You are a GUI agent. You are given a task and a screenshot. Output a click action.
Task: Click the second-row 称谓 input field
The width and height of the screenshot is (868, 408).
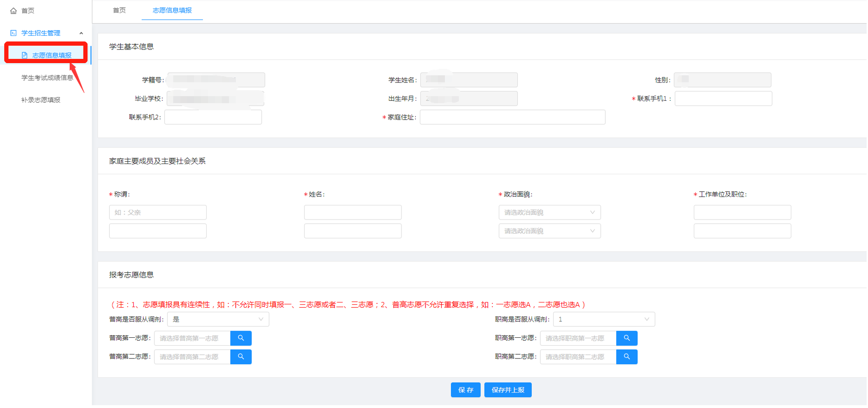158,231
